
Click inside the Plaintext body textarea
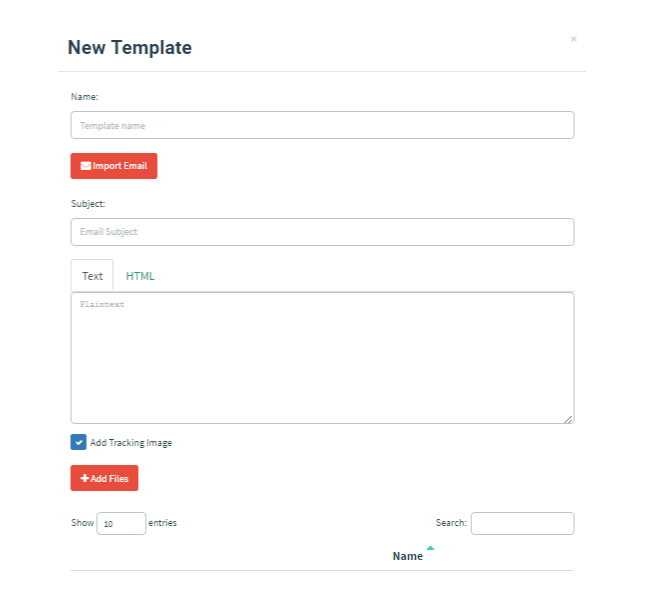pyautogui.click(x=322, y=358)
